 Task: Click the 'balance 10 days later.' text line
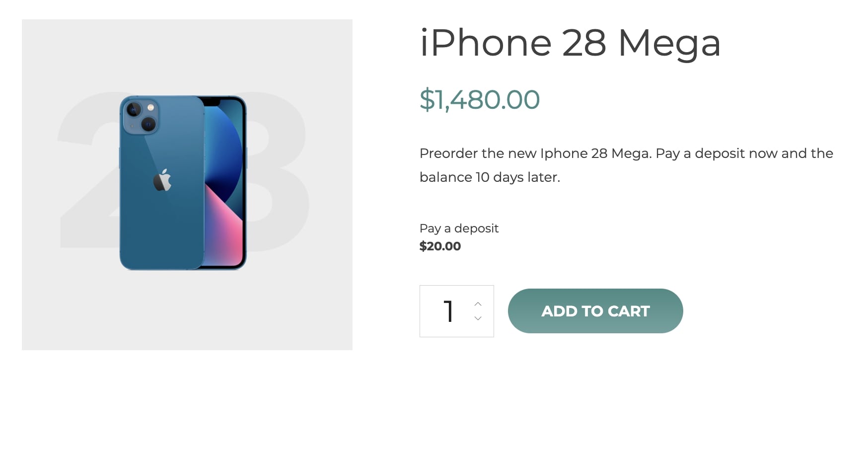coord(489,177)
